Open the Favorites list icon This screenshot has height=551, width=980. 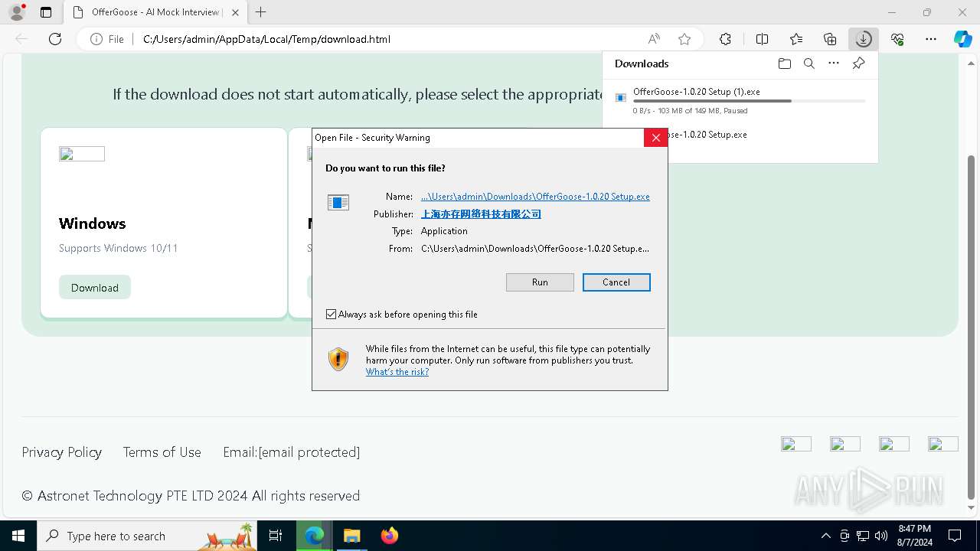(x=796, y=39)
